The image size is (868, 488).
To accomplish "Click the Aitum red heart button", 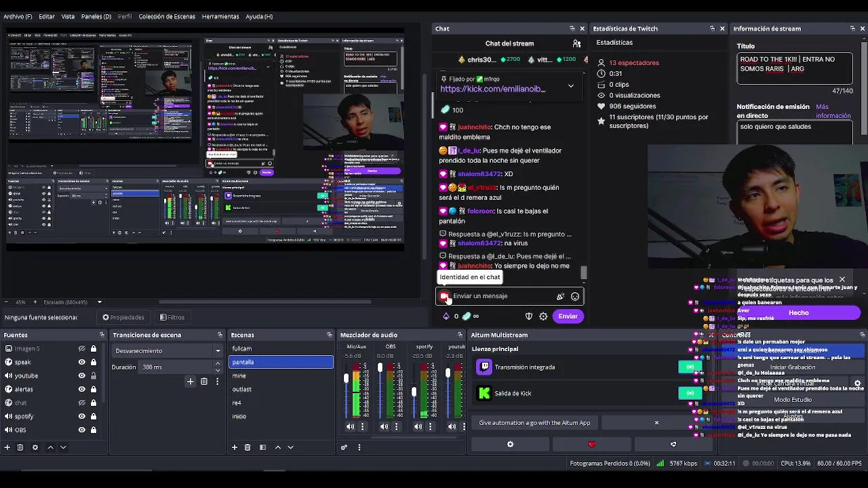I will 591,445.
